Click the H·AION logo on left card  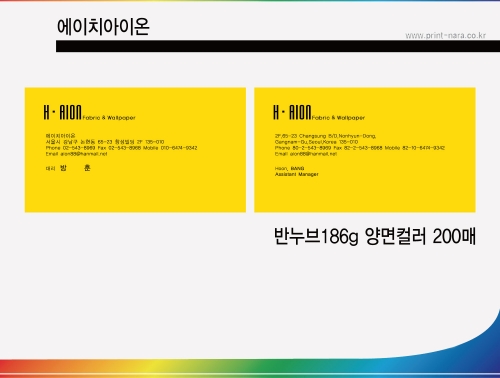(x=62, y=112)
